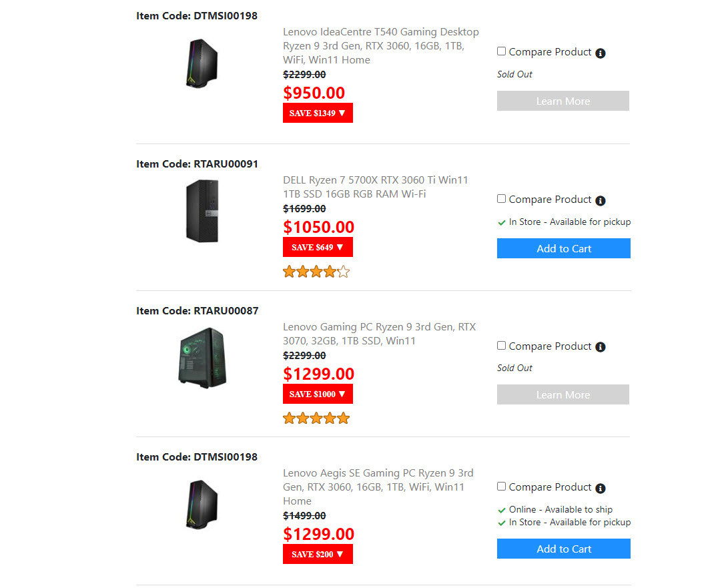
Task: Add the Lenovo Aegis SE to cart
Action: (563, 549)
